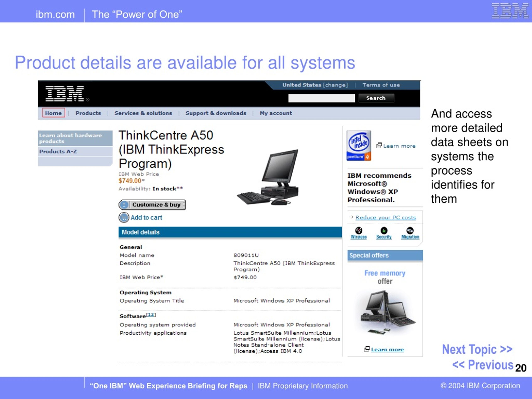Click the Security icon

pos(384,230)
